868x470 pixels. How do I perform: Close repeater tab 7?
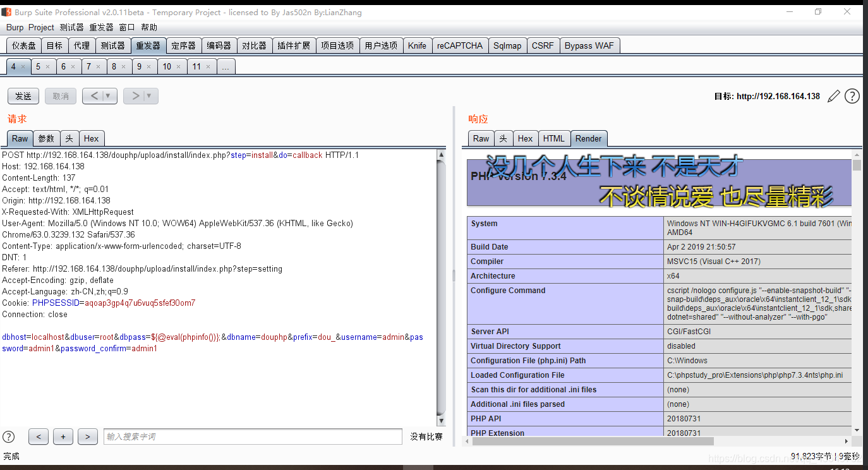98,66
